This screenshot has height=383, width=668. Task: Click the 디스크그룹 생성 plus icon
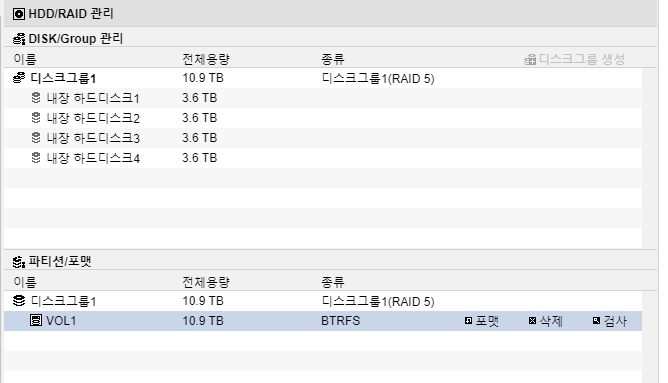[530, 60]
